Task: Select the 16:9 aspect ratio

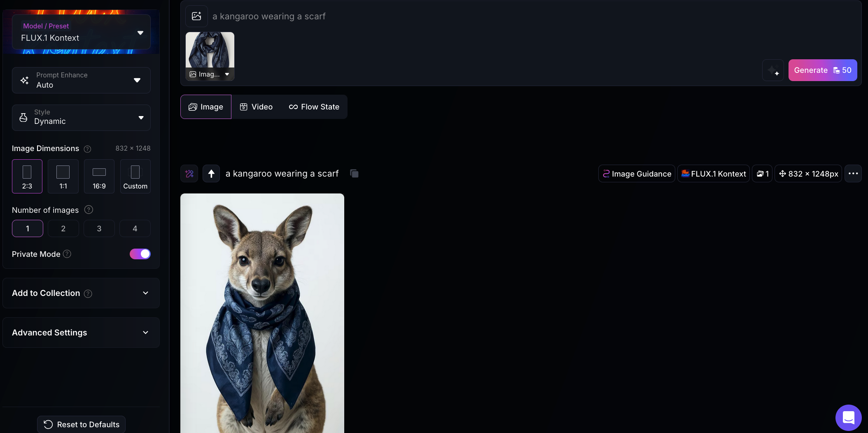Action: tap(99, 176)
